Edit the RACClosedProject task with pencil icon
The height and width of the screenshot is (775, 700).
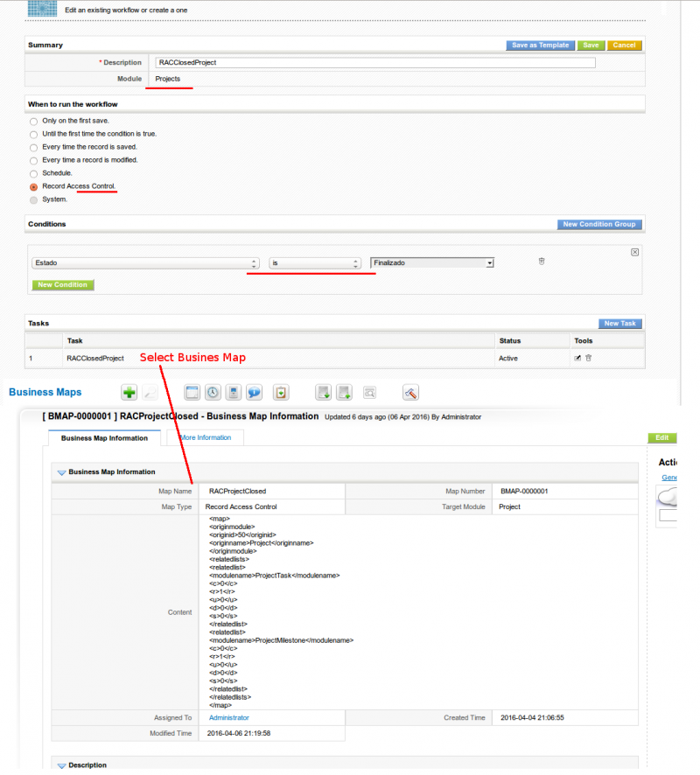(577, 358)
